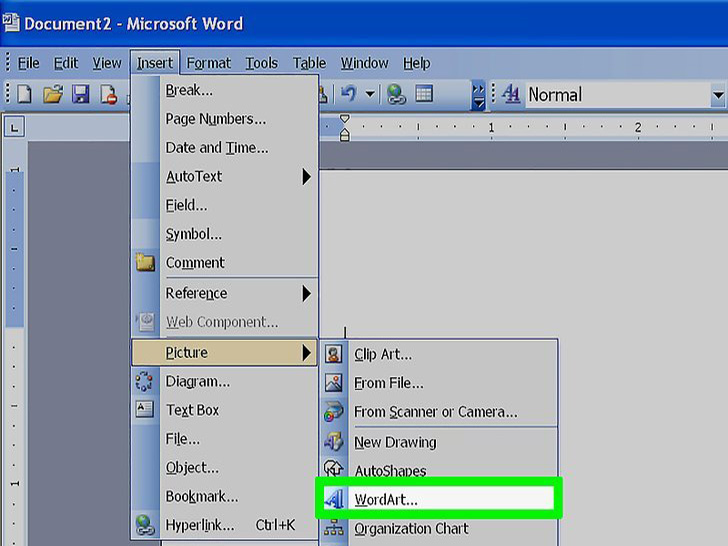Open the Window menu
The width and height of the screenshot is (728, 546).
pyautogui.click(x=364, y=63)
